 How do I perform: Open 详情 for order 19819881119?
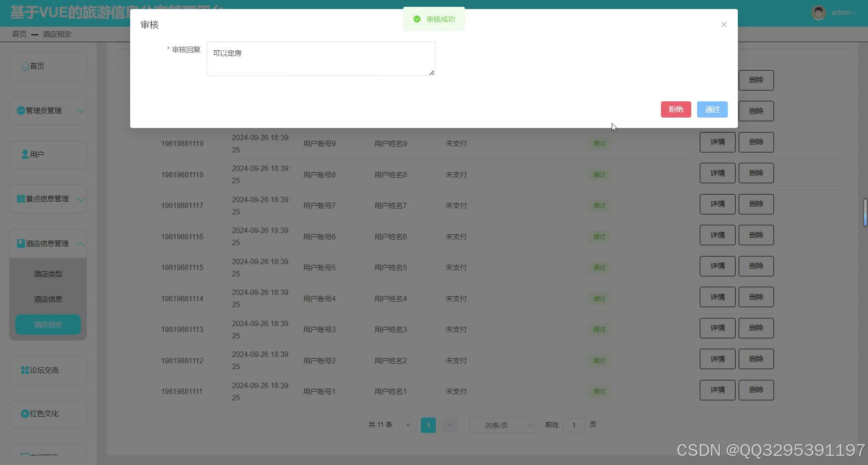pyautogui.click(x=717, y=142)
